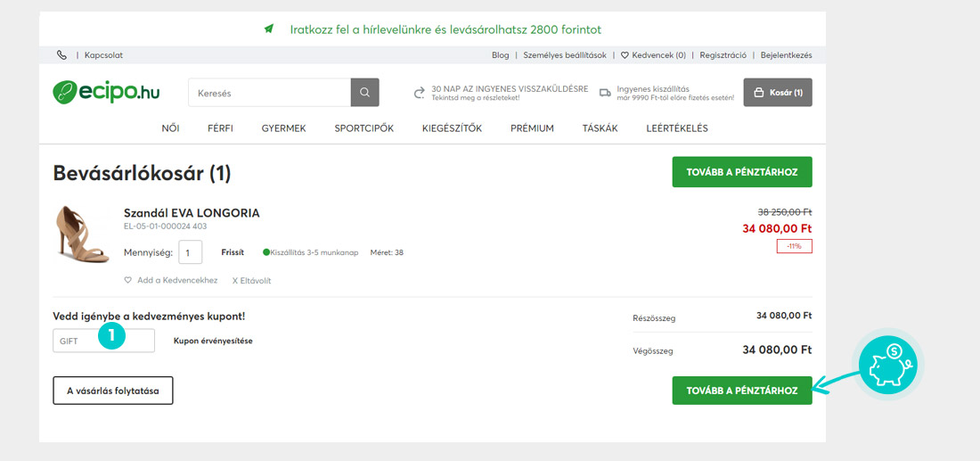980x461 pixels.
Task: Click the ecipo.hu logo
Action: pos(106,93)
